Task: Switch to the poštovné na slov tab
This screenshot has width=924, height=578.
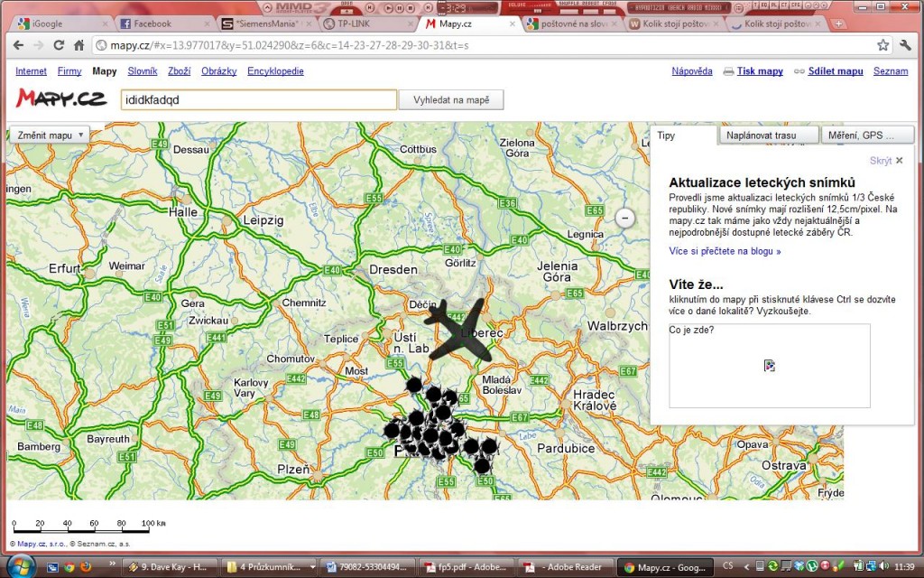Action: tap(570, 23)
